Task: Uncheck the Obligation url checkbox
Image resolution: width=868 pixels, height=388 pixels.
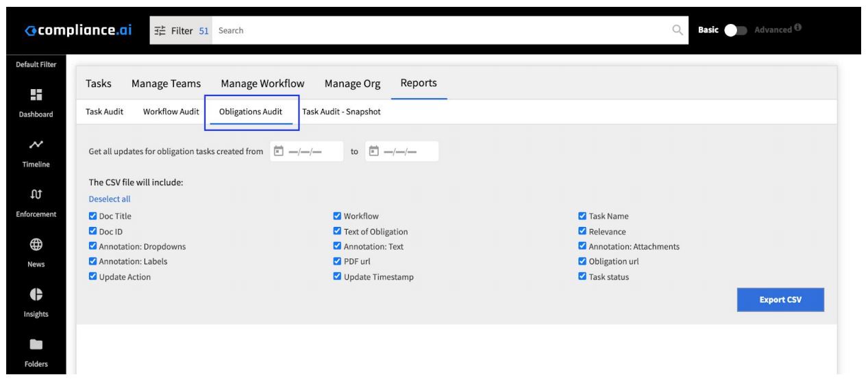Action: point(582,261)
